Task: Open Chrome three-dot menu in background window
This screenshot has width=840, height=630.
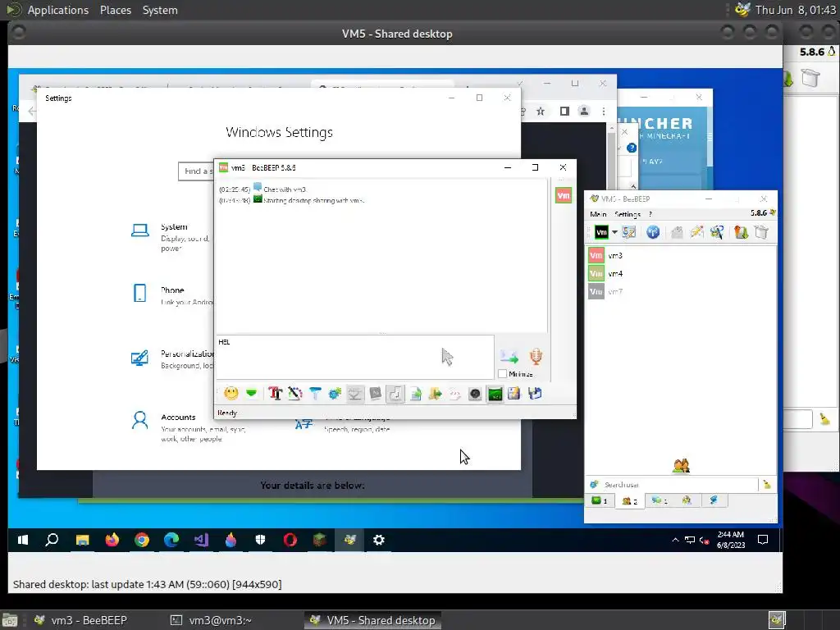Action: pyautogui.click(x=604, y=111)
